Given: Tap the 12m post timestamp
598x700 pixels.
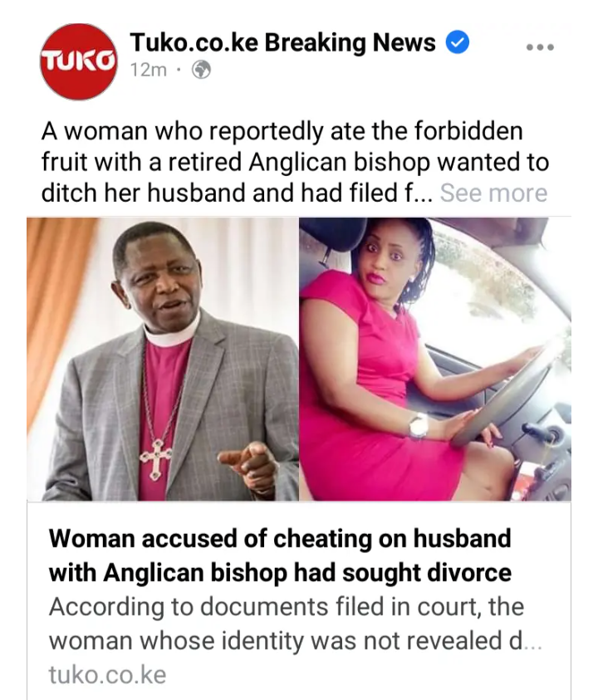Looking at the screenshot, I should [x=149, y=70].
